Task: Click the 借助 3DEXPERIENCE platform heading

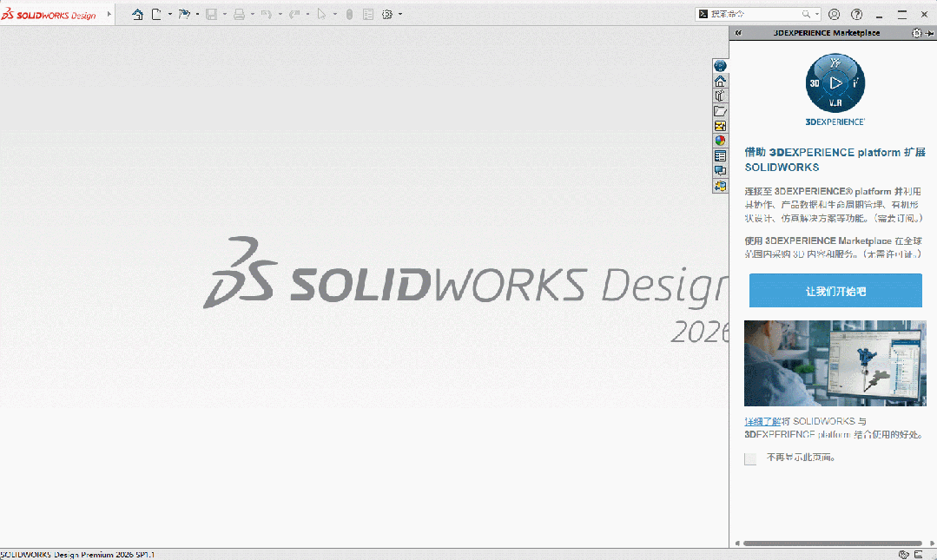Action: [x=835, y=160]
